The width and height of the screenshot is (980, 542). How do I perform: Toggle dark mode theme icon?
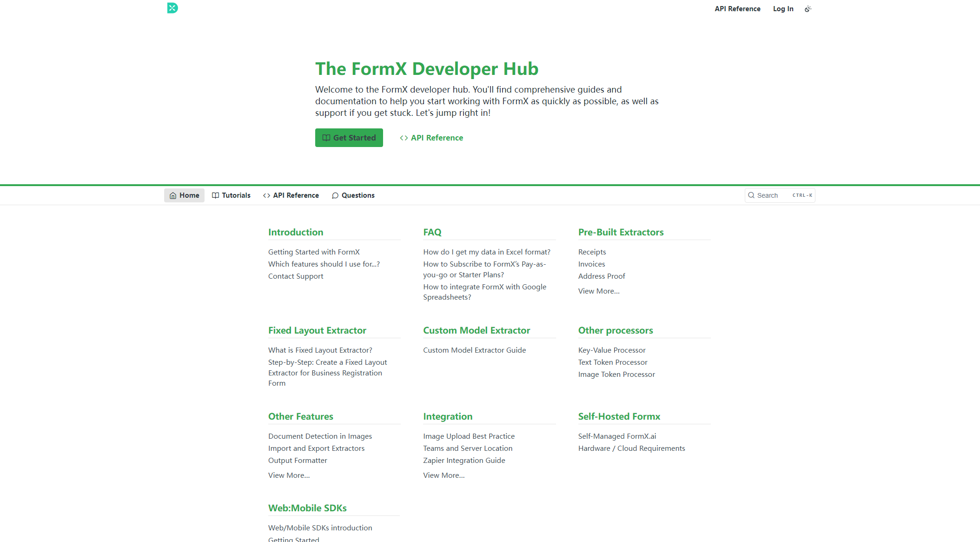[x=808, y=9]
